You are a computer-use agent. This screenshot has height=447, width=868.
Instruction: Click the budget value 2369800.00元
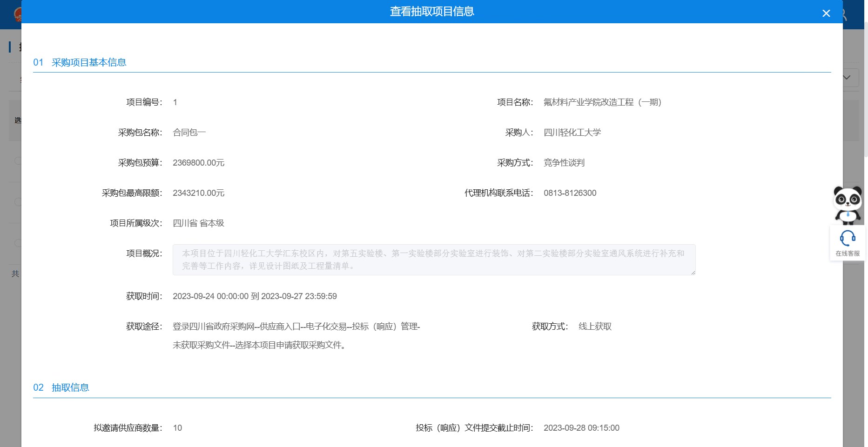pos(198,163)
